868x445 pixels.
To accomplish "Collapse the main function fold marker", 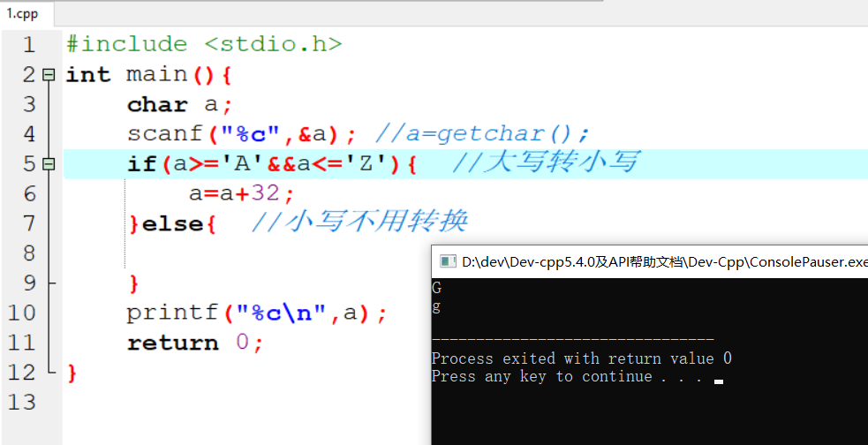I will point(49,74).
